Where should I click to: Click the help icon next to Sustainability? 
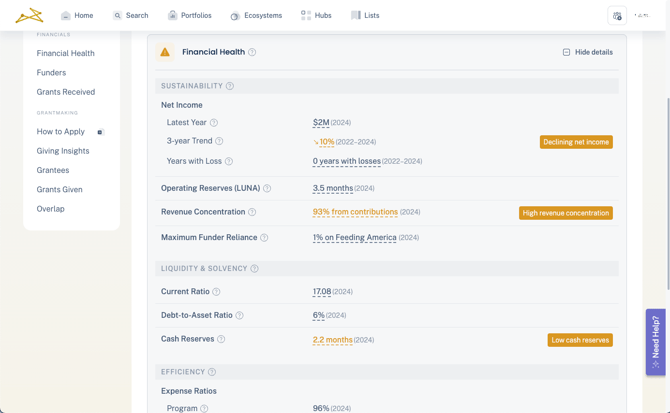pyautogui.click(x=230, y=86)
